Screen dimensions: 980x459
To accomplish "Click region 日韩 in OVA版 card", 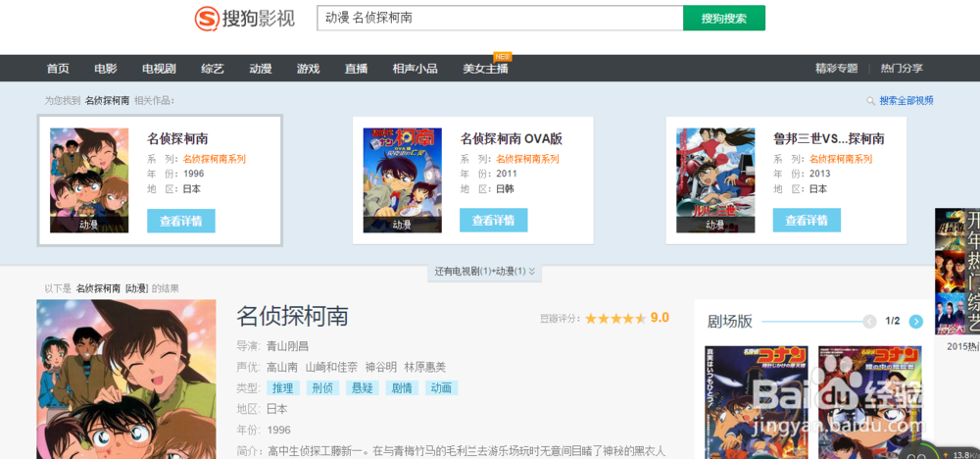I will 505,189.
